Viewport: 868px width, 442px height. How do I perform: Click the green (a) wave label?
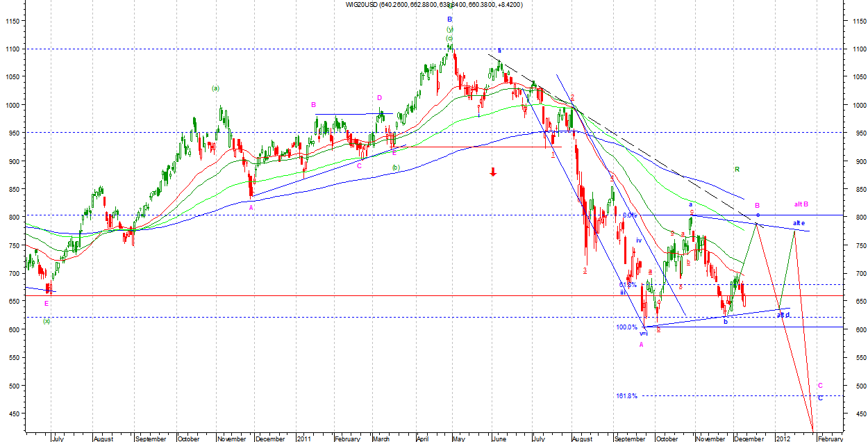point(215,88)
